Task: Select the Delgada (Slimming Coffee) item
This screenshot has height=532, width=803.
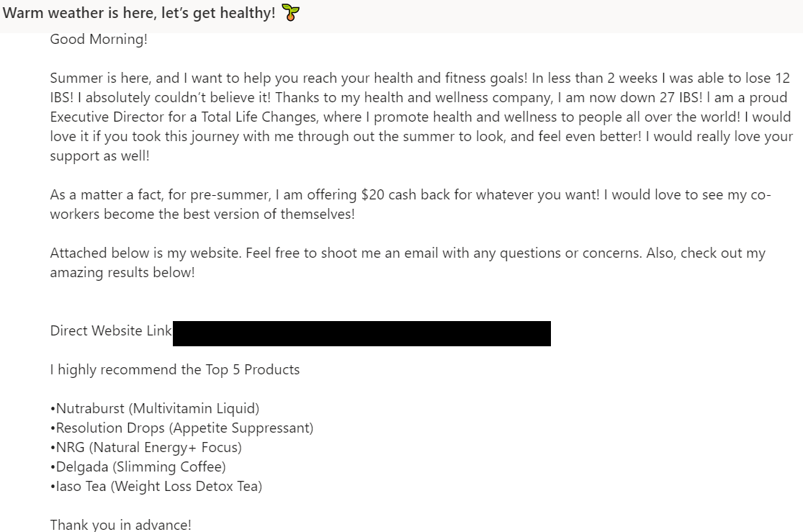Action: [138, 467]
